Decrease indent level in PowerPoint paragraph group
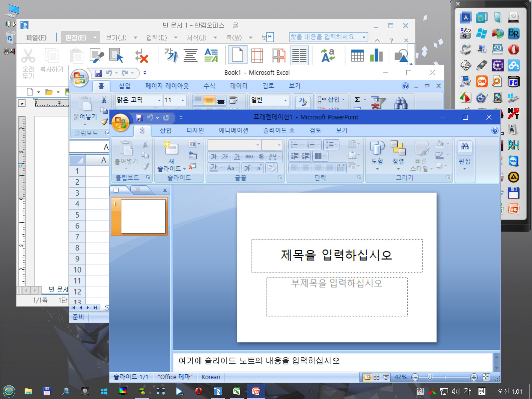 [295, 156]
